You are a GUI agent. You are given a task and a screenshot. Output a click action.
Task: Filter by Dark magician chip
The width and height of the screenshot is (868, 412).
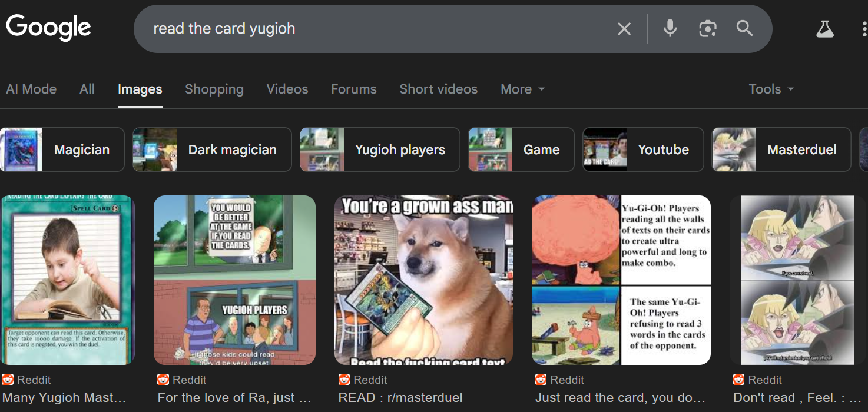[x=212, y=149]
